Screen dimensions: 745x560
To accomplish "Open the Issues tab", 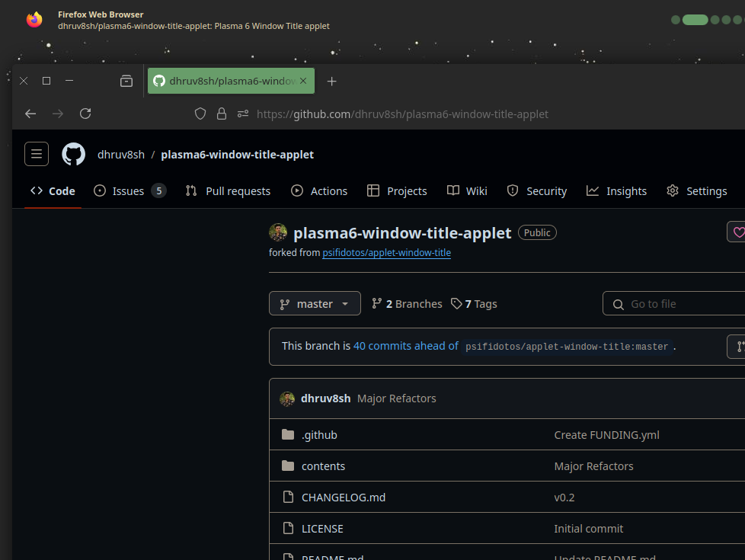I will 129,191.
